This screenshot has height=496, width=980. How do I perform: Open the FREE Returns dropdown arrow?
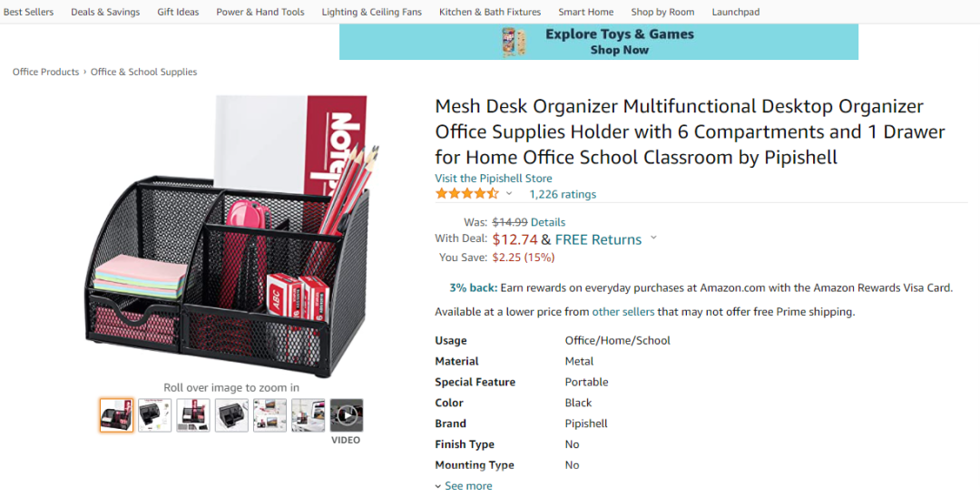653,238
